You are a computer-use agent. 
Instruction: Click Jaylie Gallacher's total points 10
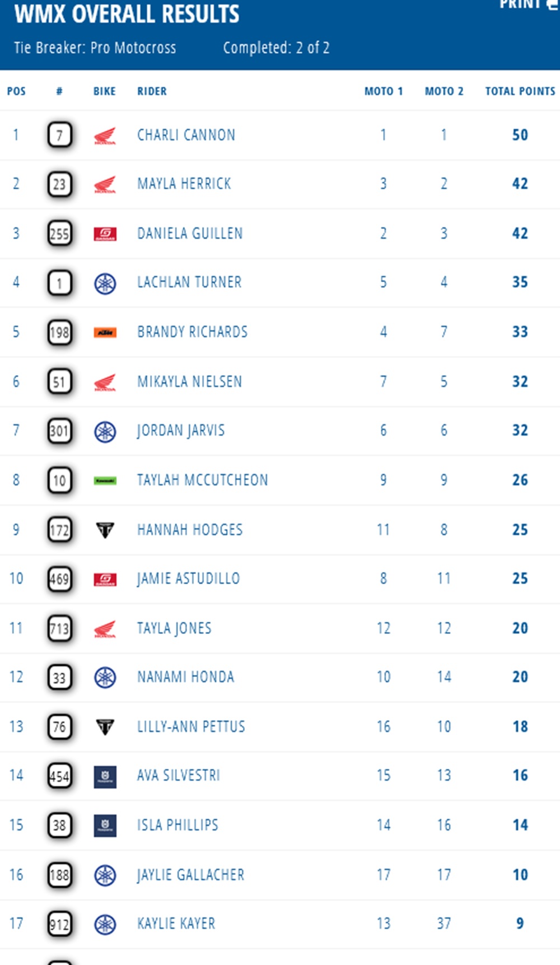(x=520, y=875)
